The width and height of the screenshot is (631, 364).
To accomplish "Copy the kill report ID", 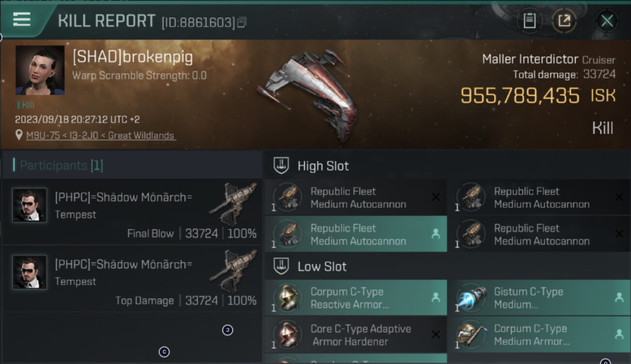I will 242,22.
